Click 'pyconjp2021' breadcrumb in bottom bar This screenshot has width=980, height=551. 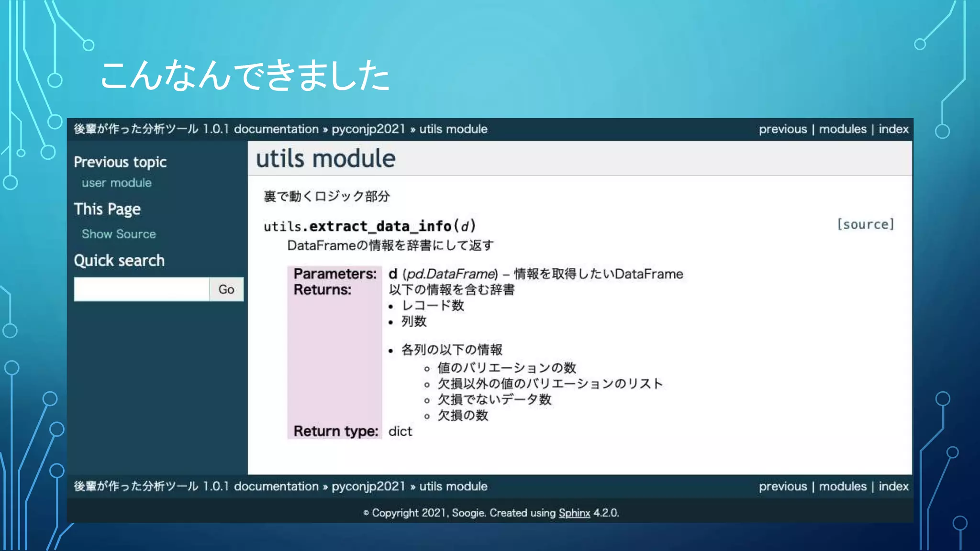368,486
